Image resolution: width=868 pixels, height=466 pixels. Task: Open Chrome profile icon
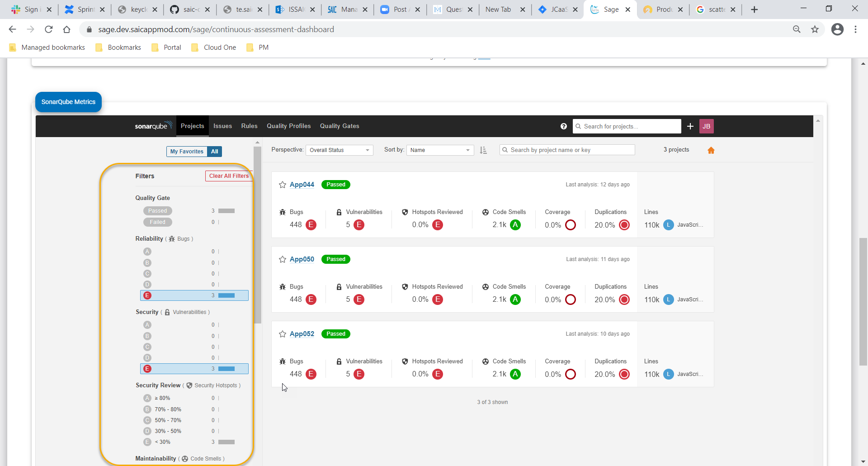click(x=838, y=29)
